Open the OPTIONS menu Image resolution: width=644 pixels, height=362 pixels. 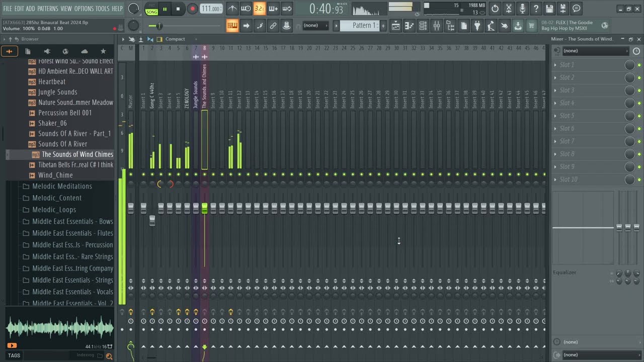point(84,9)
